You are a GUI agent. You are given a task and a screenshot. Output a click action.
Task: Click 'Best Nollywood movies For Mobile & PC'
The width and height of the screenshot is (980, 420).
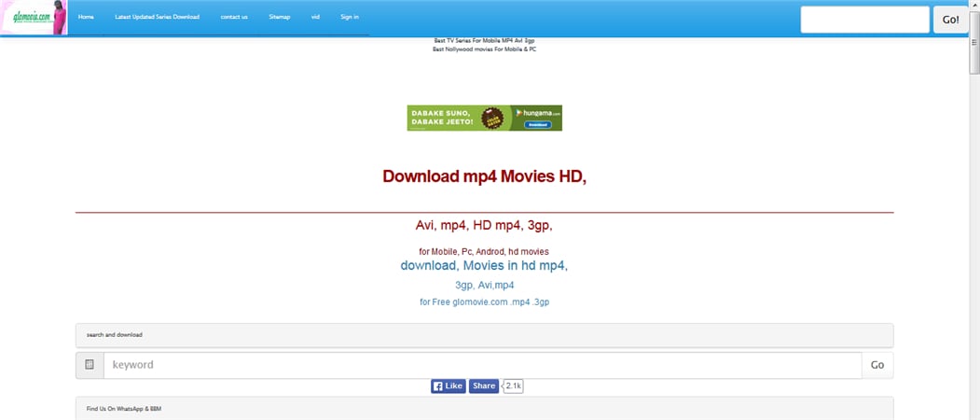pyautogui.click(x=484, y=49)
